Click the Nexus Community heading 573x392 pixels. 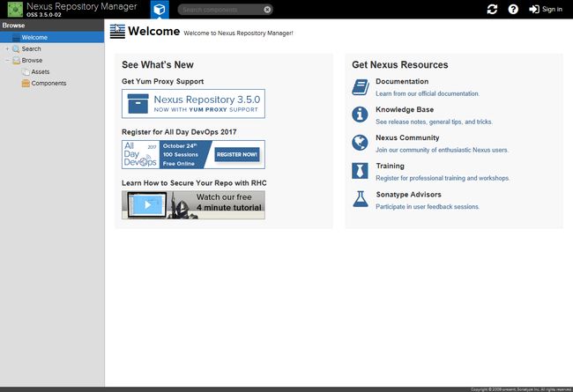(x=407, y=137)
